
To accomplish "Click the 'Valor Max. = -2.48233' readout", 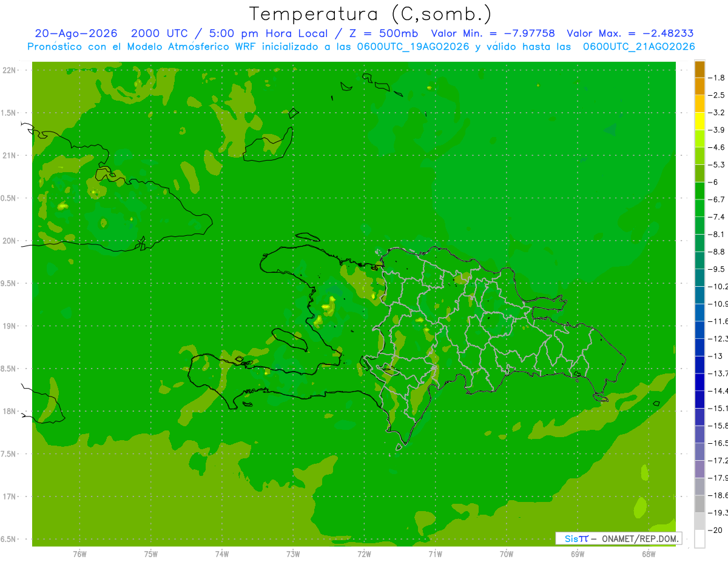I will coord(630,33).
